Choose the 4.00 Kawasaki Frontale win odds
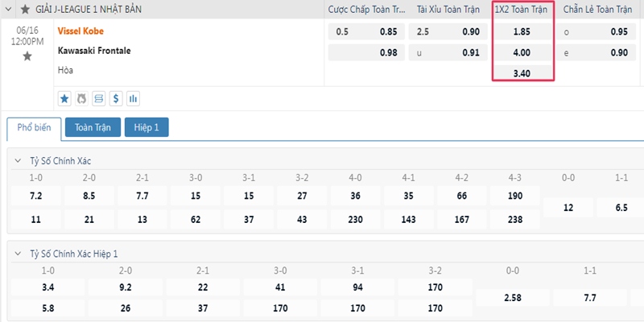644x322 pixels. point(522,52)
